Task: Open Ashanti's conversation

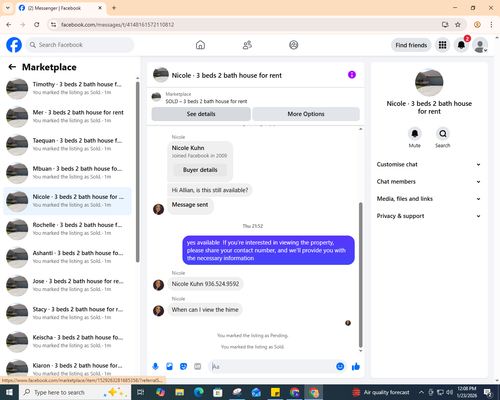Action: click(x=68, y=257)
